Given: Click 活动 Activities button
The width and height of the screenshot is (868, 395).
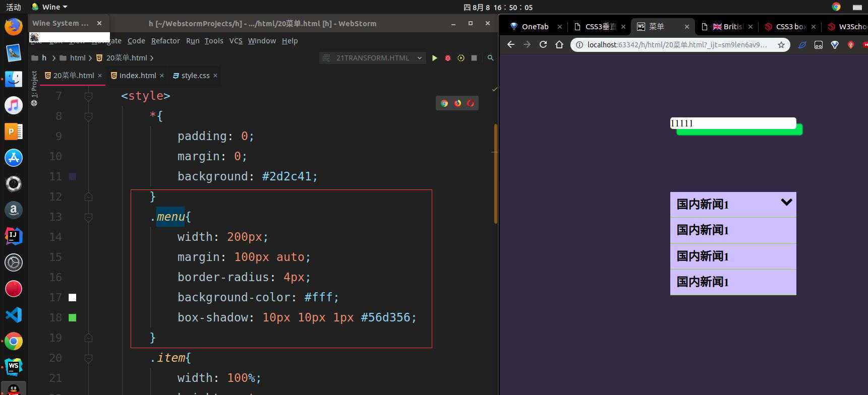Looking at the screenshot, I should 14,7.
